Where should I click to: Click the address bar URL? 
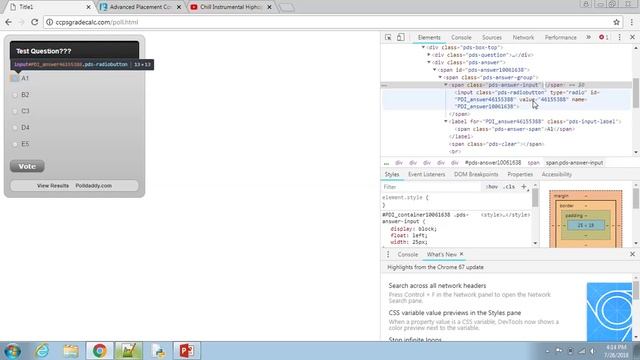pyautogui.click(x=97, y=22)
